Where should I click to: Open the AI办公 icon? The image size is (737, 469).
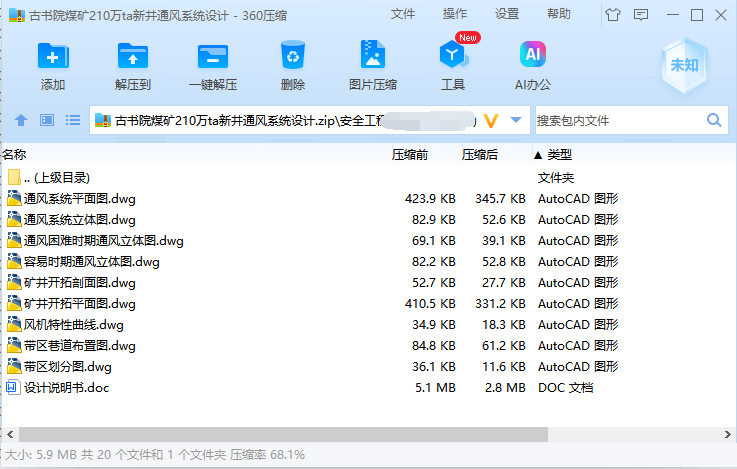[533, 55]
